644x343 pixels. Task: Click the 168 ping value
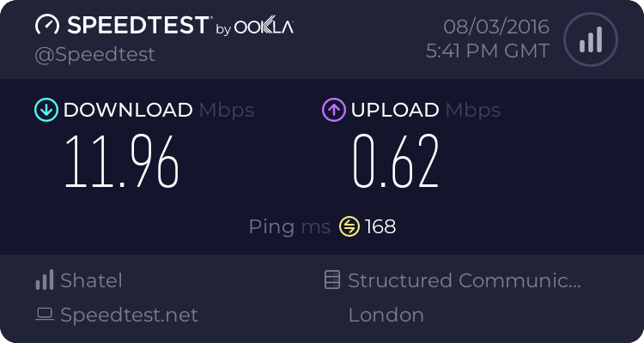coord(380,226)
